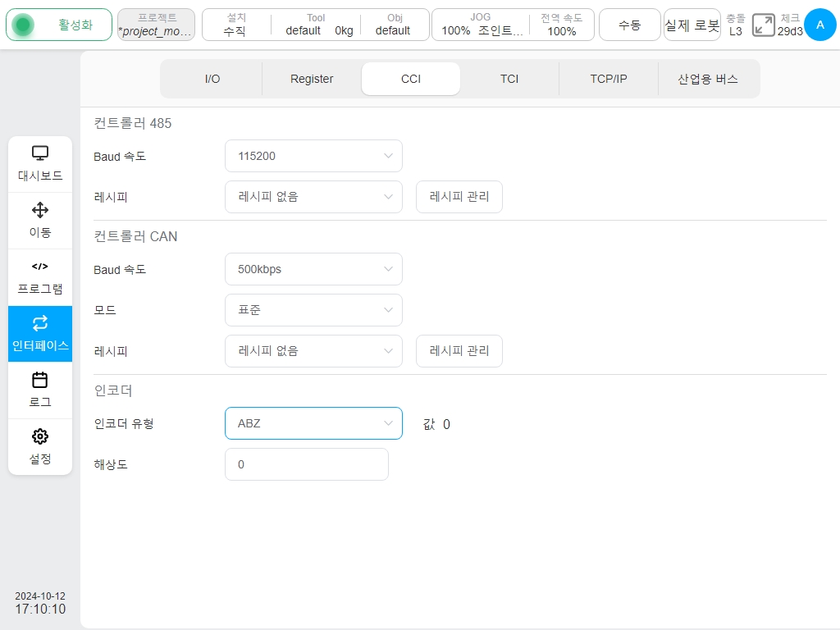This screenshot has width=840, height=630.
Task: Open the 485 Baud rate 115200 dropdown
Action: [313, 156]
